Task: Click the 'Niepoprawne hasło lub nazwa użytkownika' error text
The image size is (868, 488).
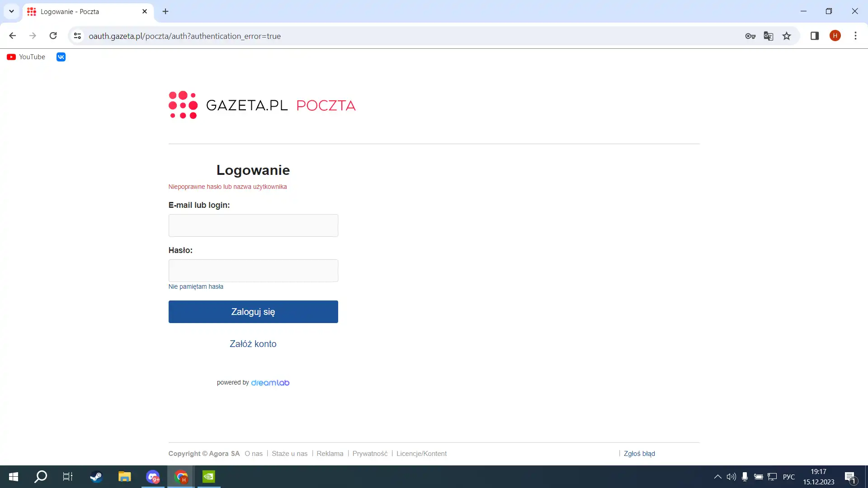Action: coord(227,187)
